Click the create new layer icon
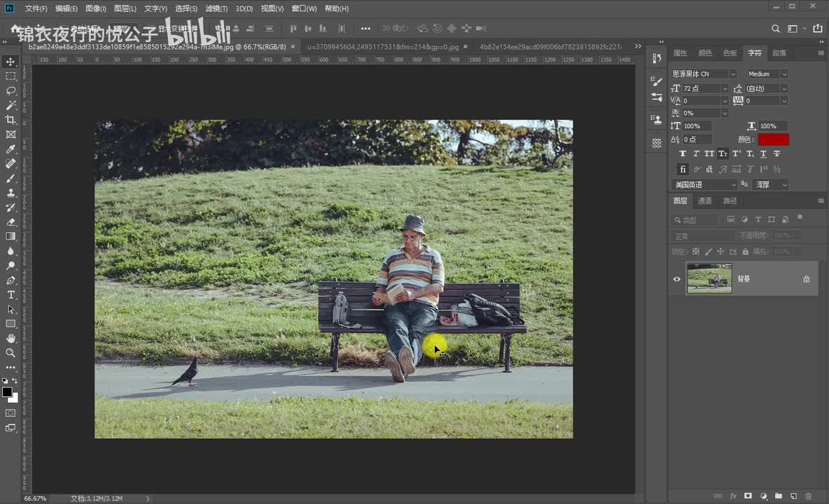 (x=793, y=496)
